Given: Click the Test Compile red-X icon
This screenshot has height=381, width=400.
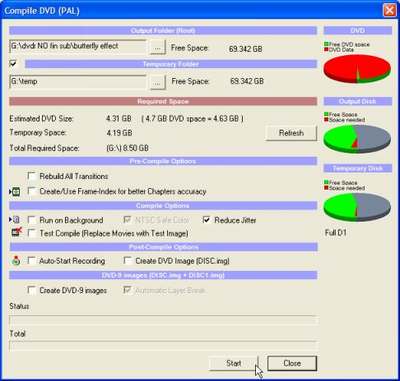Looking at the screenshot, I should [17, 232].
